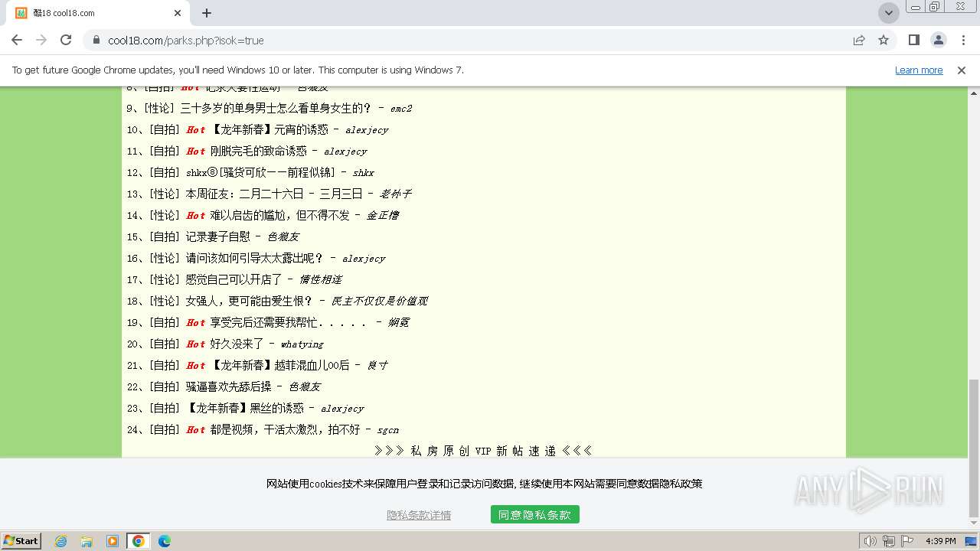Image resolution: width=980 pixels, height=551 pixels.
Task: Click the scrollbar down arrow
Action: coord(973,523)
